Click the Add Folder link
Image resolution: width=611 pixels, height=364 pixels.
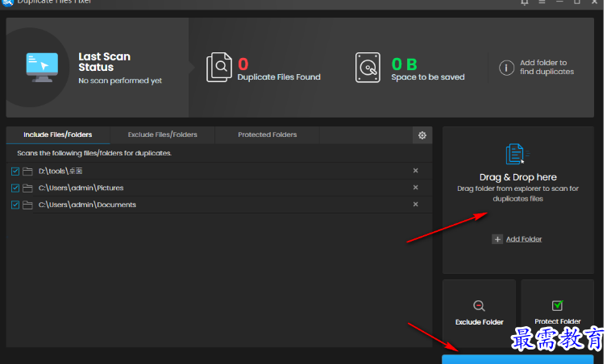524,239
